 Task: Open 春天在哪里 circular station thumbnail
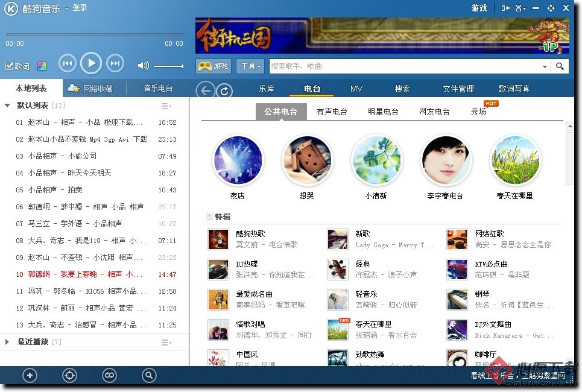[x=515, y=160]
